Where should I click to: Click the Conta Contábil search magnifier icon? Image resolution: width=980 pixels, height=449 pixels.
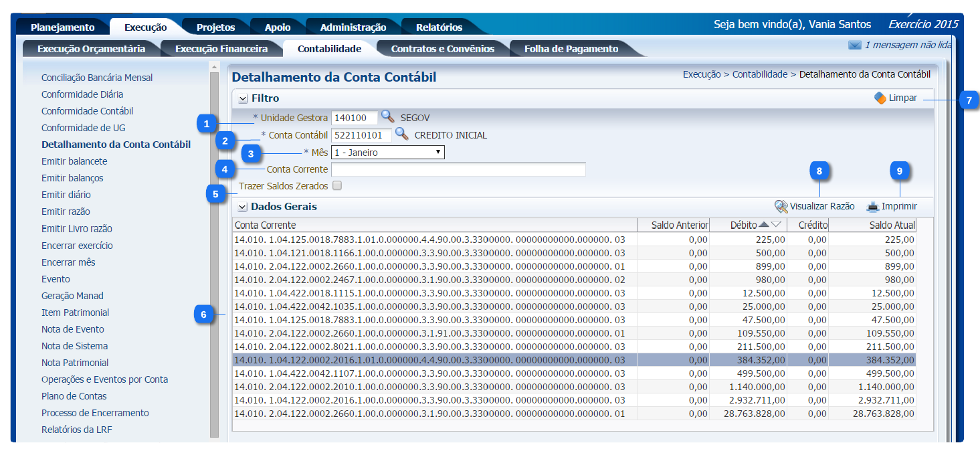[x=401, y=134]
